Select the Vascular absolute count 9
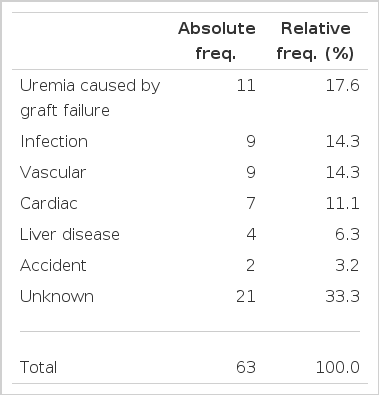The height and width of the screenshot is (395, 379). click(251, 172)
